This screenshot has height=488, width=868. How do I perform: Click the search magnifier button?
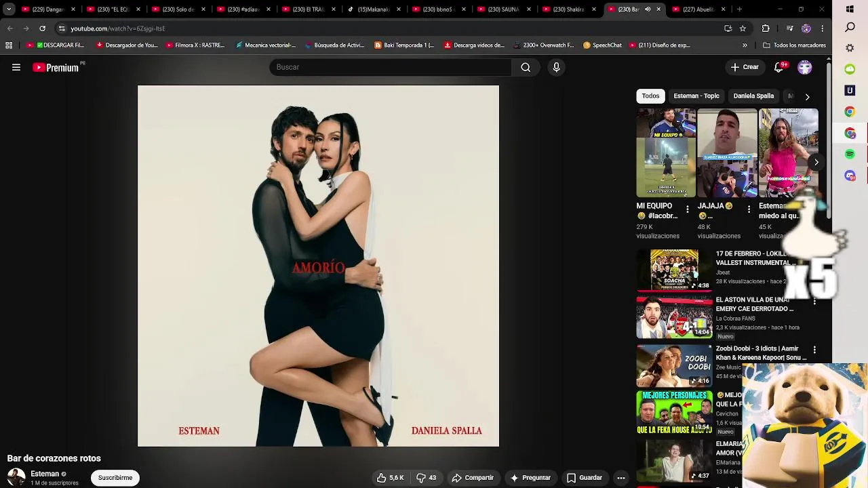point(526,67)
